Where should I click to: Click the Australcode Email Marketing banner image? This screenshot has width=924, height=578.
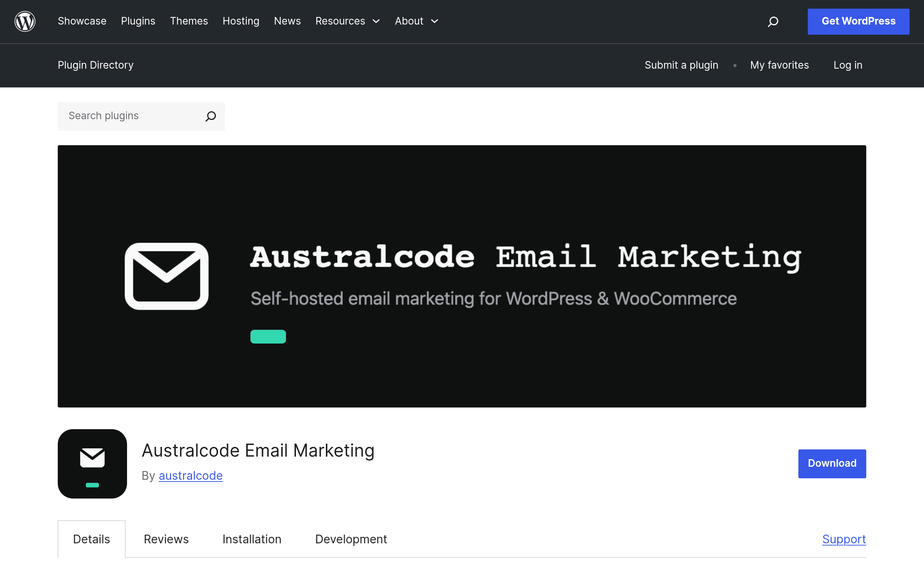pyautogui.click(x=462, y=276)
